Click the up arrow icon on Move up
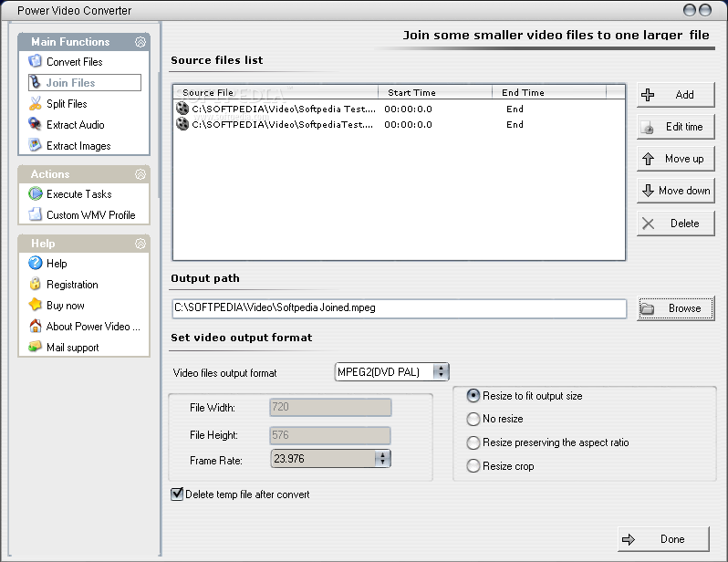Viewport: 728px width, 562px height. point(648,159)
